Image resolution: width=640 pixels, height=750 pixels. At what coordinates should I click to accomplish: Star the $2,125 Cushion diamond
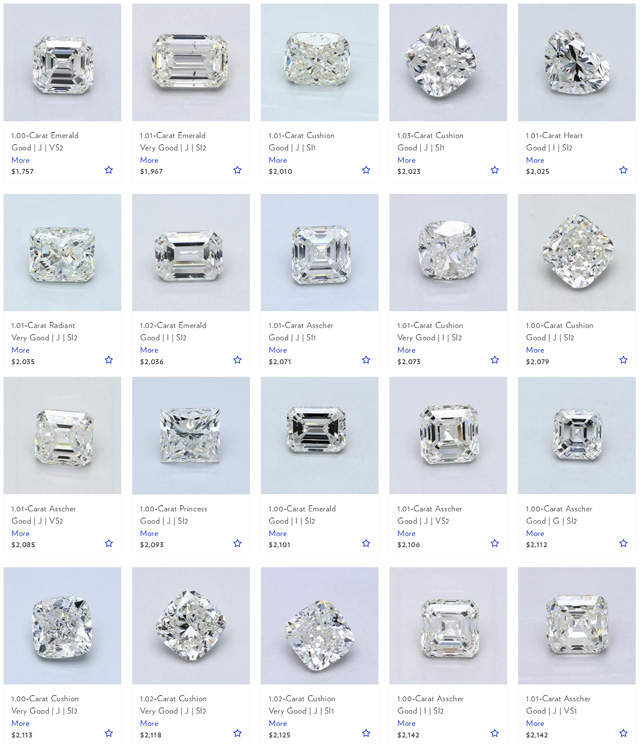(x=366, y=733)
